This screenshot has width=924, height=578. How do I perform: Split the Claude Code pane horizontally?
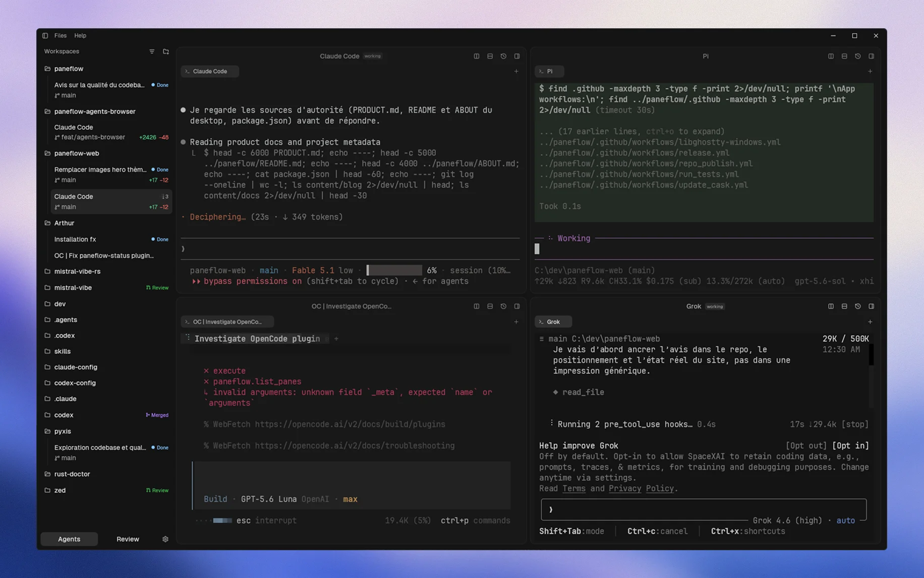[x=490, y=56]
